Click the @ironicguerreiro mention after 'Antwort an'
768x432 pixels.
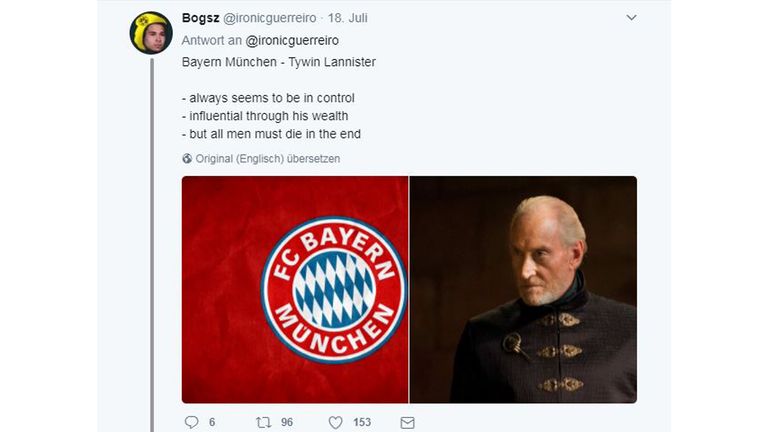coord(292,40)
